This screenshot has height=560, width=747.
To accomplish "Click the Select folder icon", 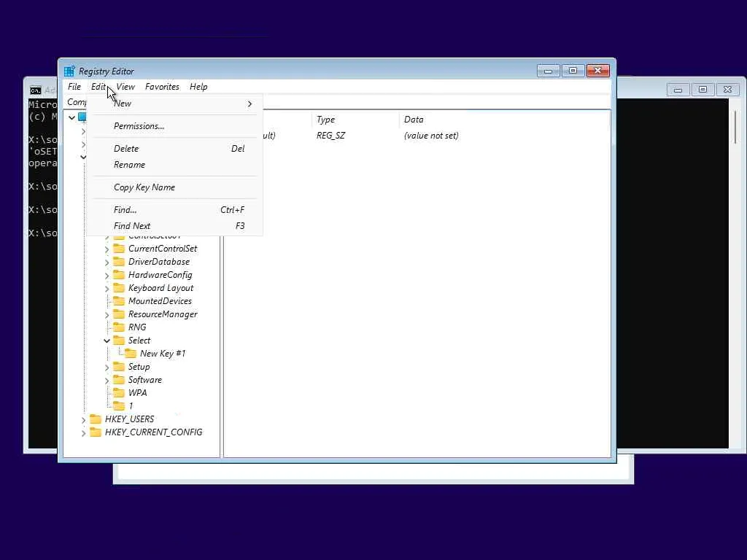I will pos(119,341).
